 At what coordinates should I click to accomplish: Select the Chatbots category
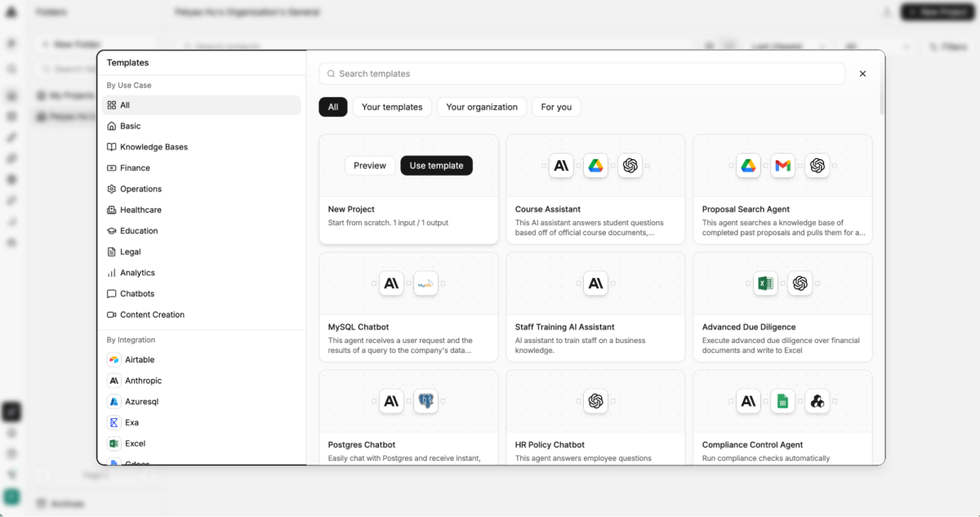[201, 294]
